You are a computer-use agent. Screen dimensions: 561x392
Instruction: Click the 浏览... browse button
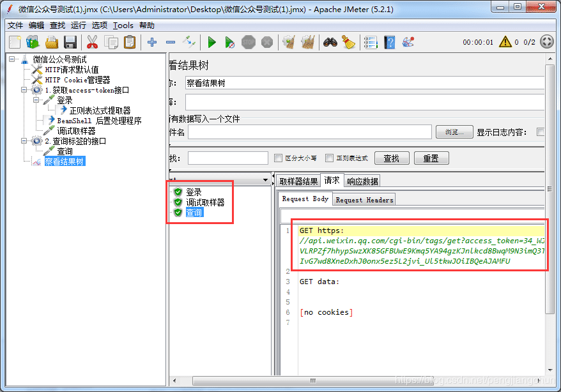point(454,132)
